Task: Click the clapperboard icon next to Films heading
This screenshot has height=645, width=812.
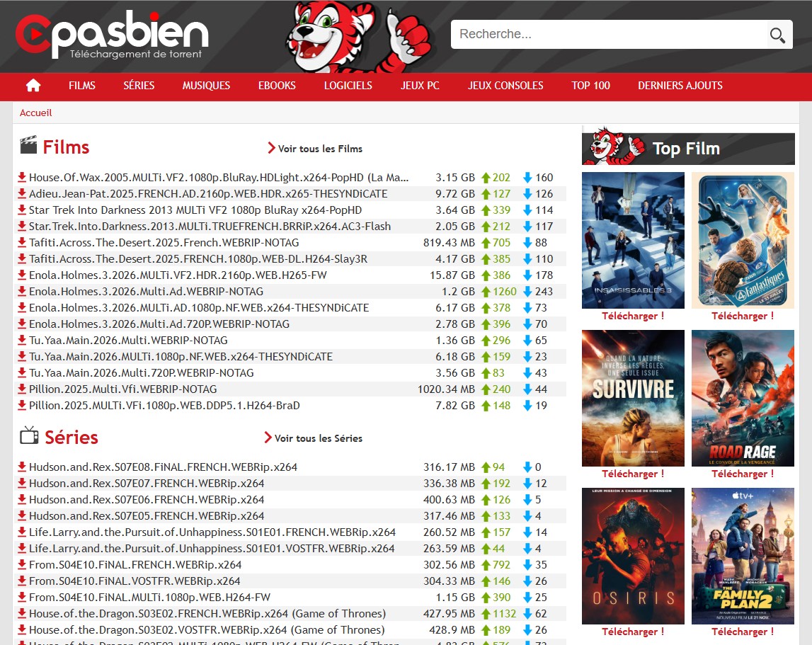Action: (x=28, y=145)
